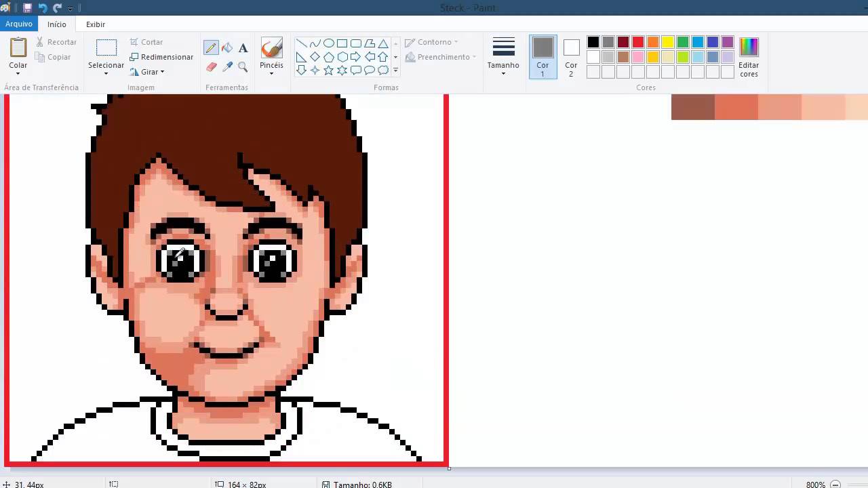Pick the black color swatch

click(593, 42)
